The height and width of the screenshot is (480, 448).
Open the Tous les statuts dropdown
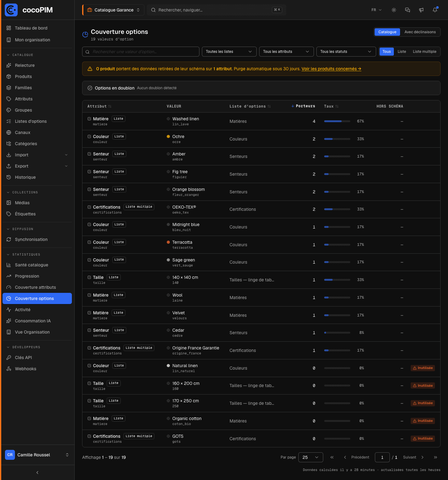[x=346, y=52]
